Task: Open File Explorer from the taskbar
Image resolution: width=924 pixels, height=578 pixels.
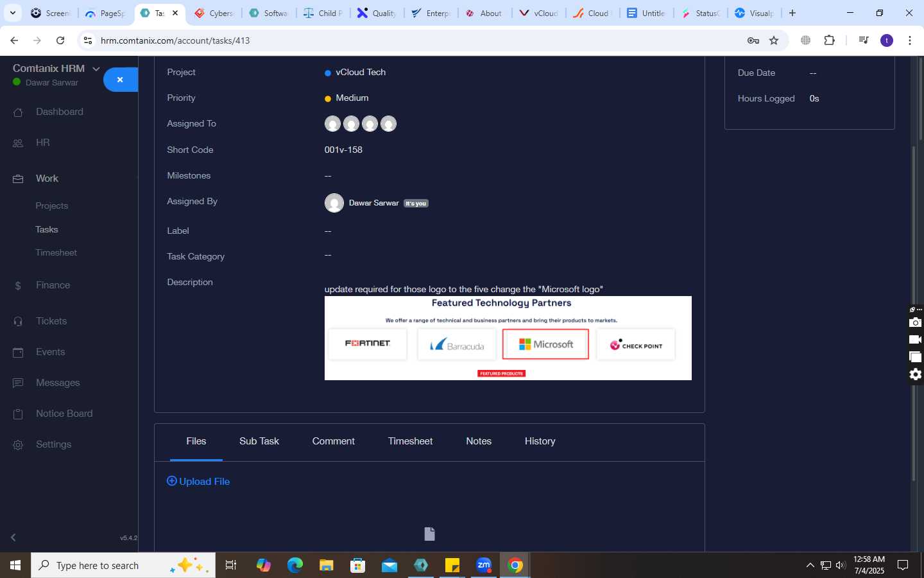Action: (327, 565)
